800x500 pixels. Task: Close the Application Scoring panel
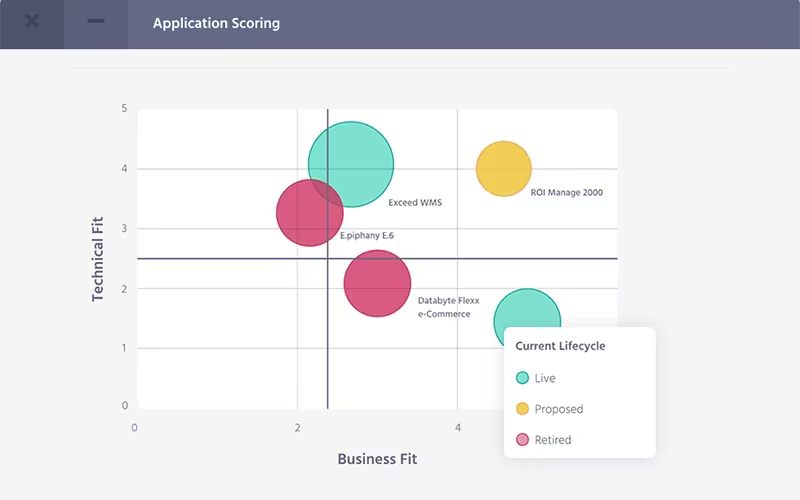(x=32, y=21)
